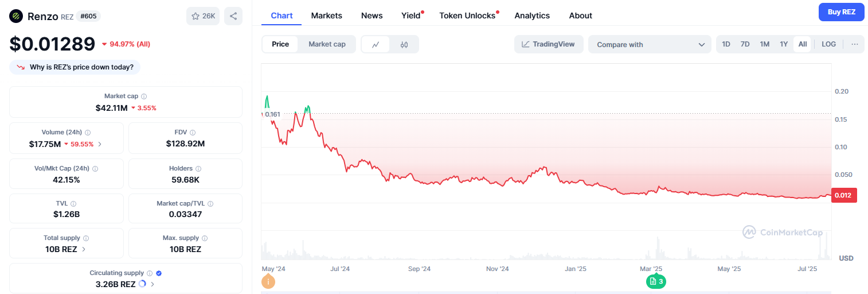Click Market cap/TVL info icon
Image resolution: width=868 pixels, height=294 pixels.
tap(210, 203)
